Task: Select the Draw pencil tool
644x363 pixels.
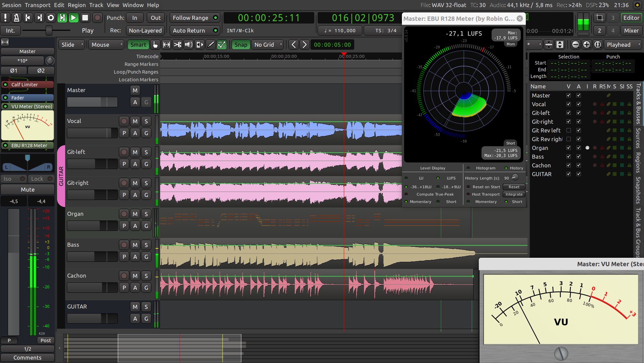Action: 211,45
